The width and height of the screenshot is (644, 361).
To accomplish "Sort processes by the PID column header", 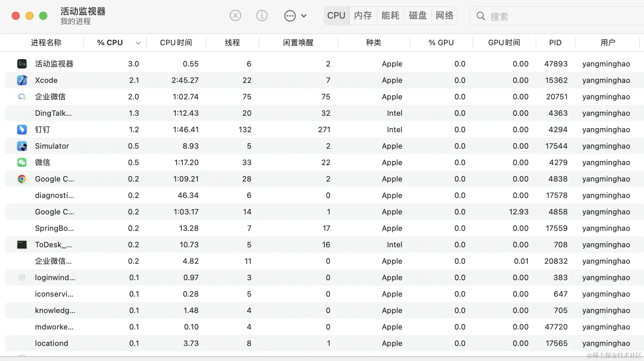I will pyautogui.click(x=555, y=43).
